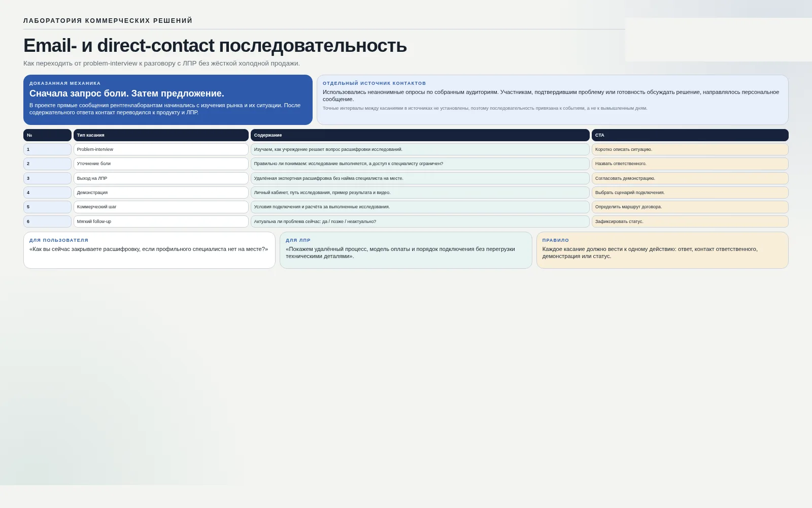The height and width of the screenshot is (508, 812).
Task: Click the 'Доказанная механика' label
Action: (65, 83)
